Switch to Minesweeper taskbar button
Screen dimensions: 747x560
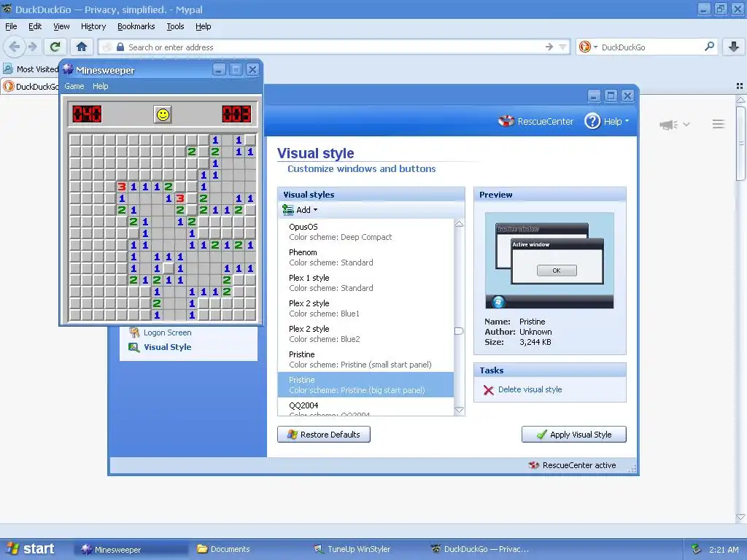[131, 549]
